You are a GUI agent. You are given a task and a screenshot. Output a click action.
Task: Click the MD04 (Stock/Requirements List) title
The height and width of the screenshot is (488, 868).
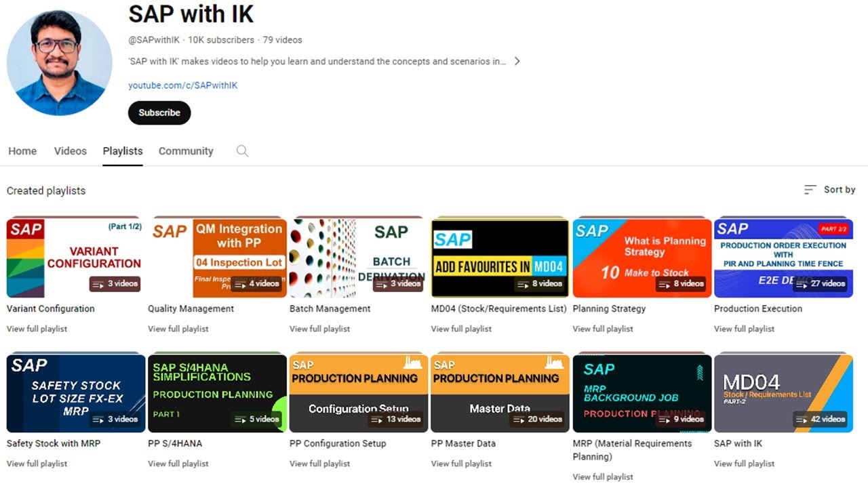click(498, 308)
